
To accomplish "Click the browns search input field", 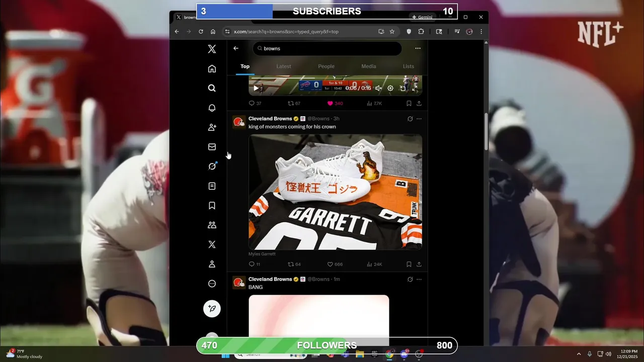I will point(328,48).
